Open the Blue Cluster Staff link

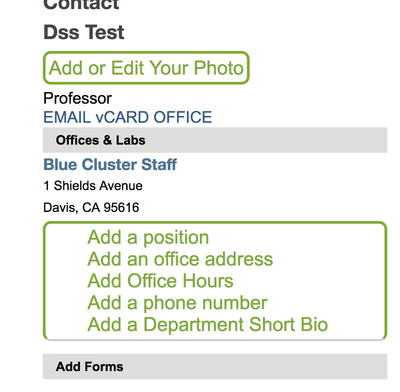coord(110,164)
